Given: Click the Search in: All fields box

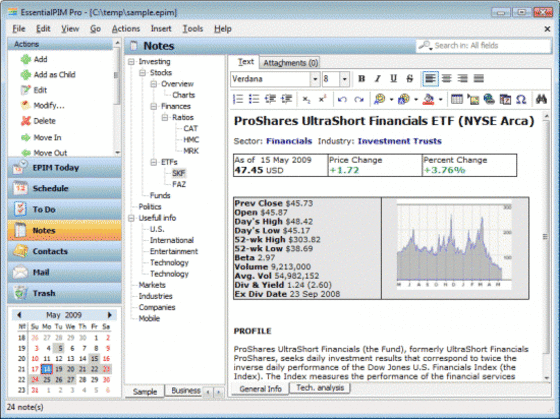Looking at the screenshot, I should (x=483, y=46).
